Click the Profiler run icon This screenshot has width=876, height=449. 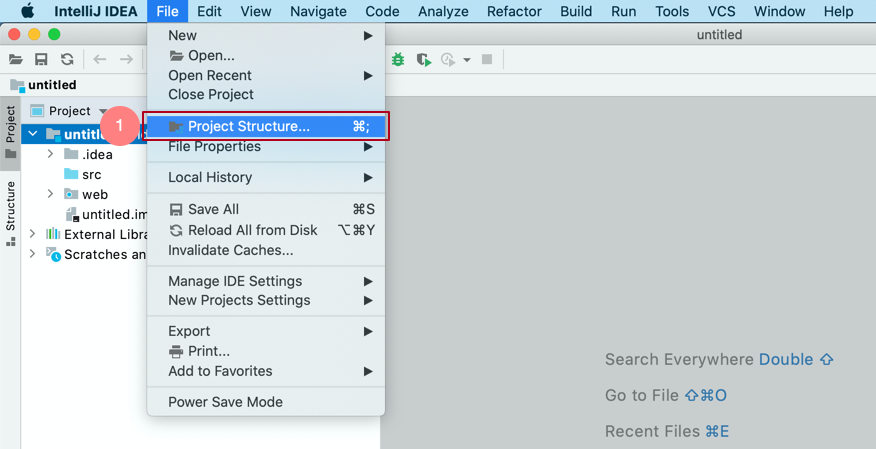coord(448,59)
